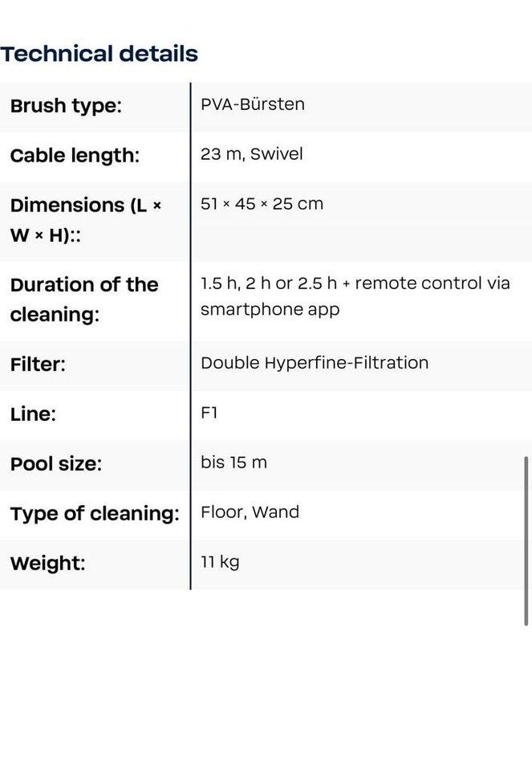Click the 23 m, Swivel value
Screen dimensions: 532x771
coord(251,154)
